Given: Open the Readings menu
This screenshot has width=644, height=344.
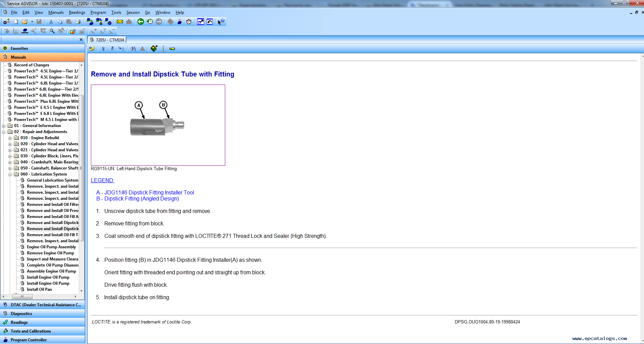Looking at the screenshot, I should coord(77,12).
